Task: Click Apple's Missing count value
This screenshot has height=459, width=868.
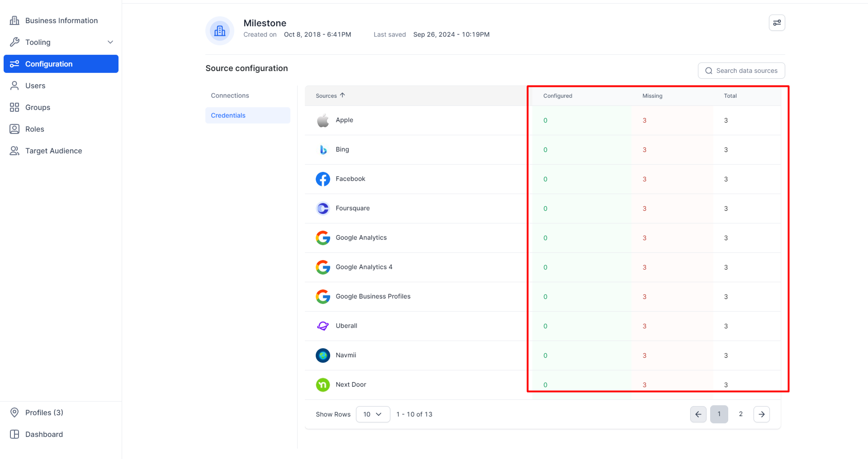Action: coord(645,120)
